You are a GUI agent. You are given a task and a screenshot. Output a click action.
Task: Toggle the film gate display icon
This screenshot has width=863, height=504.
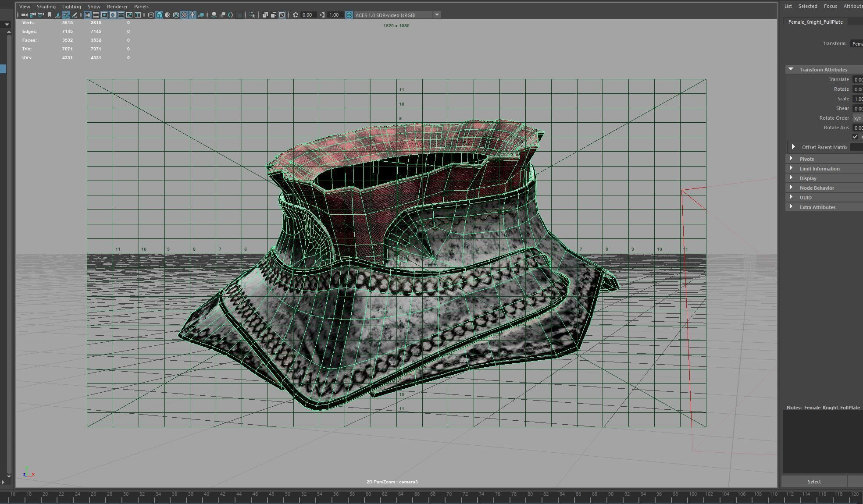[95, 15]
